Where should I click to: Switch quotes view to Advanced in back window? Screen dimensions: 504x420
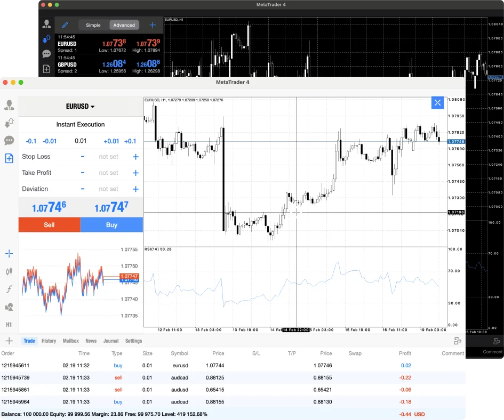click(x=124, y=25)
